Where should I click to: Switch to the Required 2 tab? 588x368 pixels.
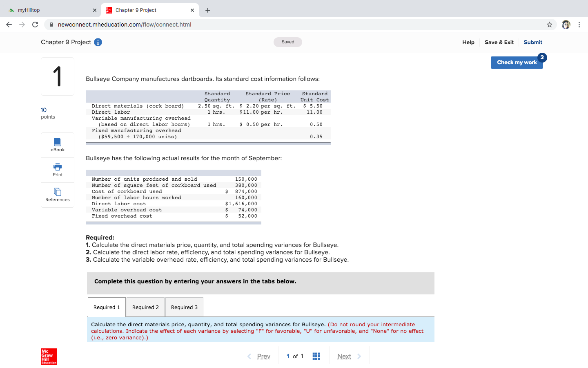145,307
